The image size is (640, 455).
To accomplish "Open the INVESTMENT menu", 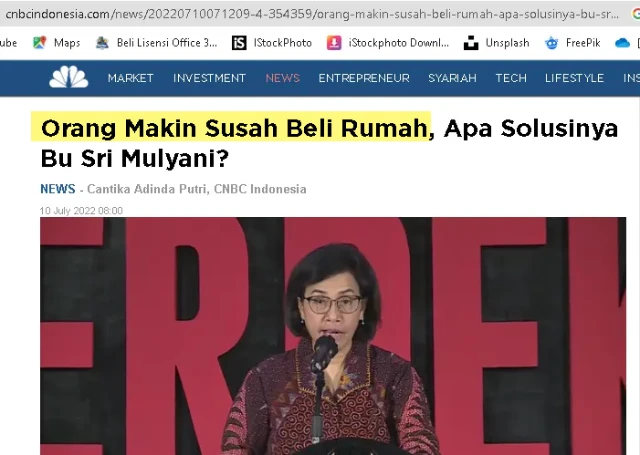I will click(209, 78).
